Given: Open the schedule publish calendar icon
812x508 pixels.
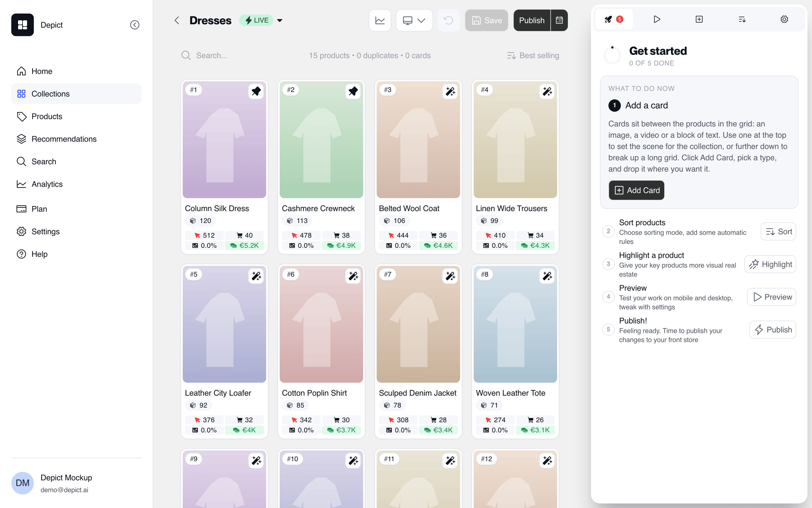Looking at the screenshot, I should [x=559, y=21].
